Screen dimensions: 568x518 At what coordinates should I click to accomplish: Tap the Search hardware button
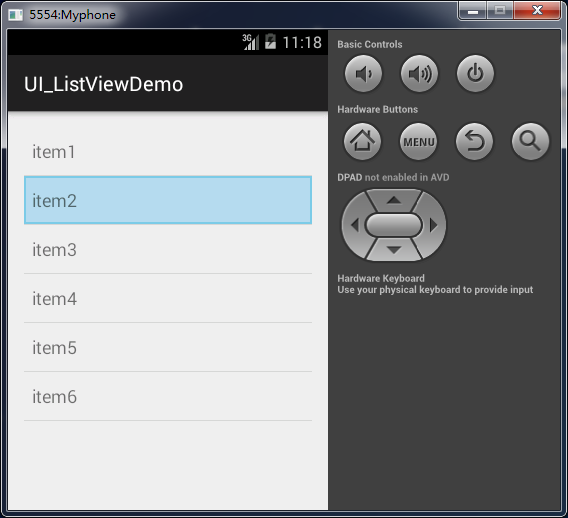[530, 142]
